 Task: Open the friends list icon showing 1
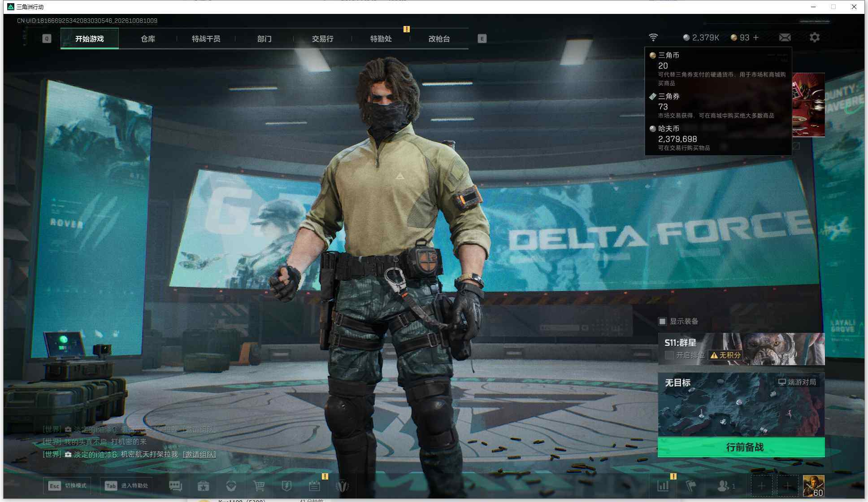pos(726,486)
